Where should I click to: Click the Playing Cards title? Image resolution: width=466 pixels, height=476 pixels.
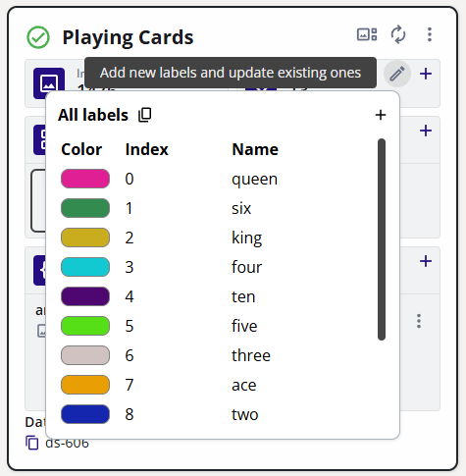tap(128, 37)
